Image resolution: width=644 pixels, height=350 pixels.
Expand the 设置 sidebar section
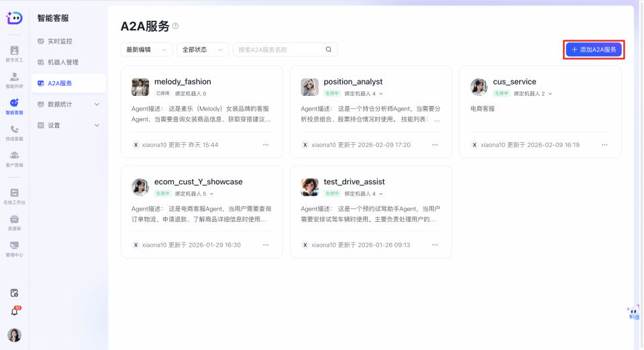click(x=97, y=125)
